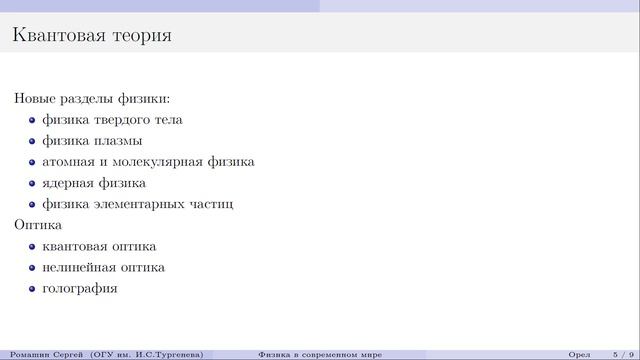This screenshot has width=640, height=360.
Task: Select the bullet "физика твердого тела"
Action: click(112, 120)
